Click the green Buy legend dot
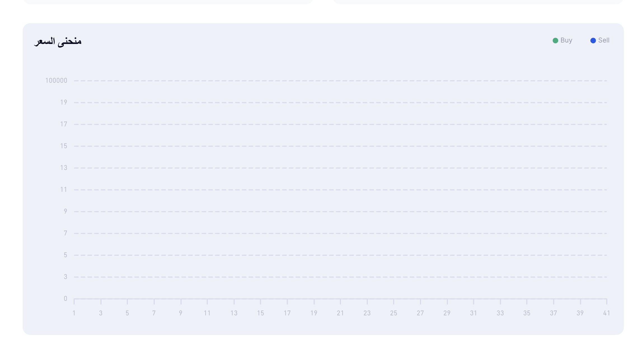Image resolution: width=644 pixels, height=345 pixels. (x=555, y=41)
